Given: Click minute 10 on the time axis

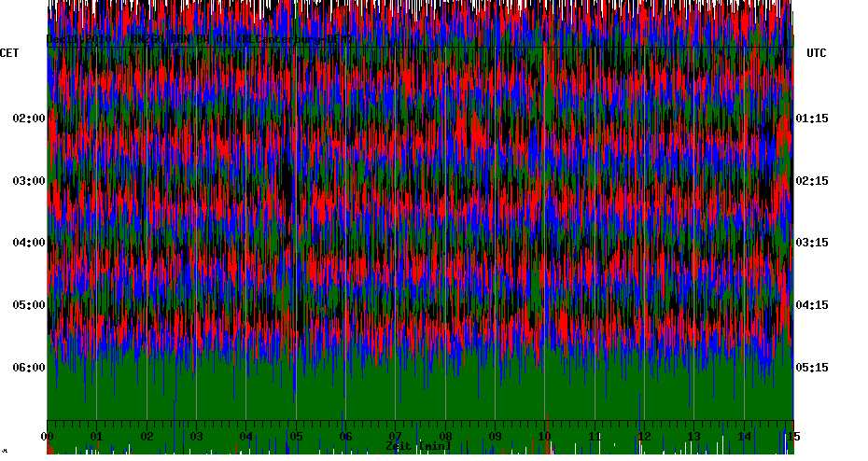Looking at the screenshot, I should pyautogui.click(x=544, y=436).
